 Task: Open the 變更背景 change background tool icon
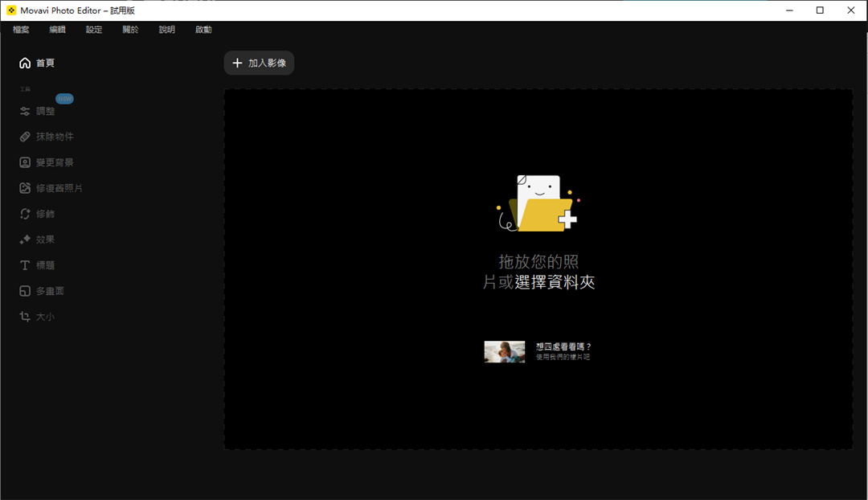pyautogui.click(x=25, y=162)
